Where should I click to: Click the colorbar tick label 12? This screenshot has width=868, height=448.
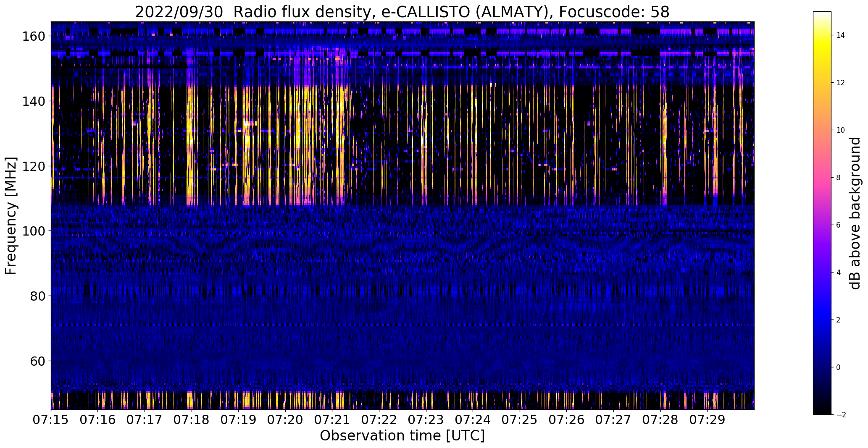click(841, 83)
